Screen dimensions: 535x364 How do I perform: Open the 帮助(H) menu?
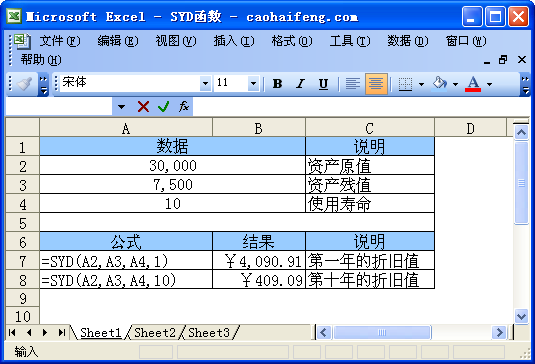coord(41,60)
